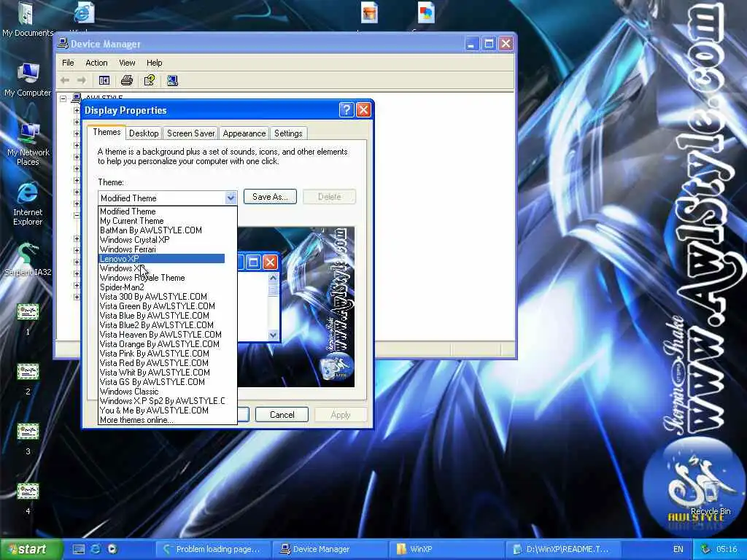
Task: Switch to the Screen Saver tab
Action: (x=190, y=133)
